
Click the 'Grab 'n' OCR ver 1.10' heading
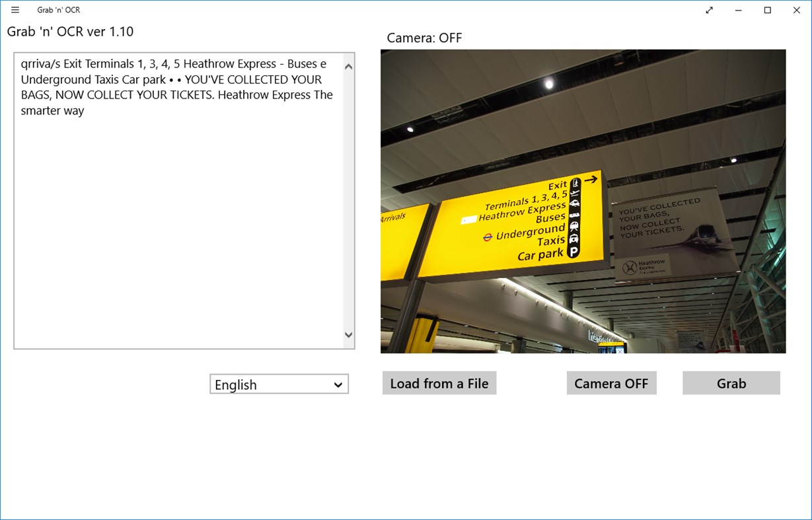[x=70, y=31]
